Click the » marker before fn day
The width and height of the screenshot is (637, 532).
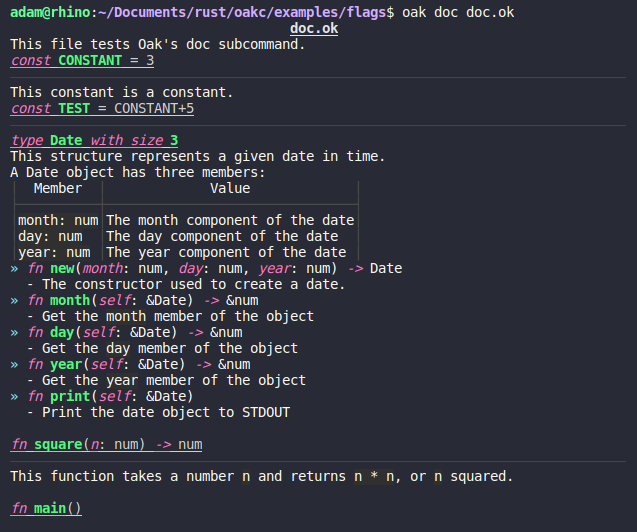(14, 332)
